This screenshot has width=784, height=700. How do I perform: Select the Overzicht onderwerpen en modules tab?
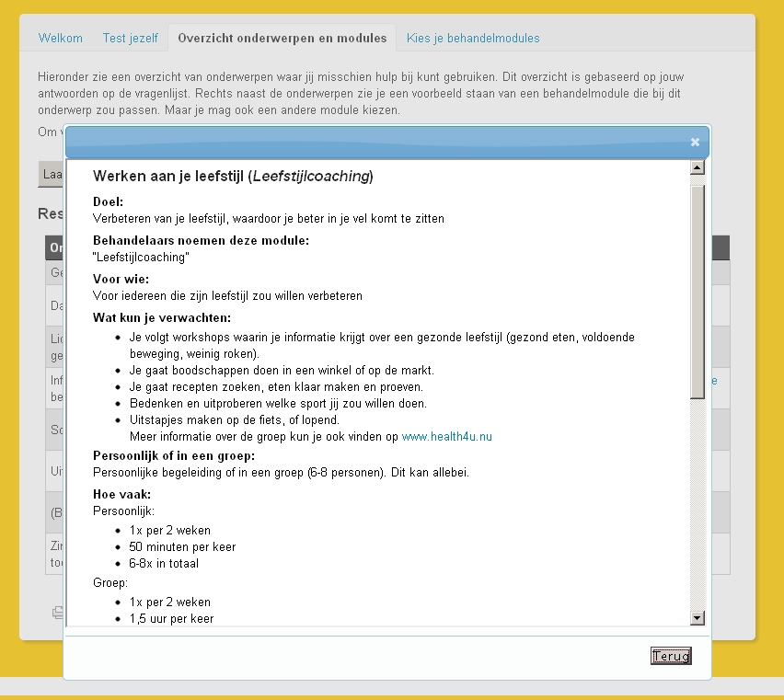pos(282,38)
